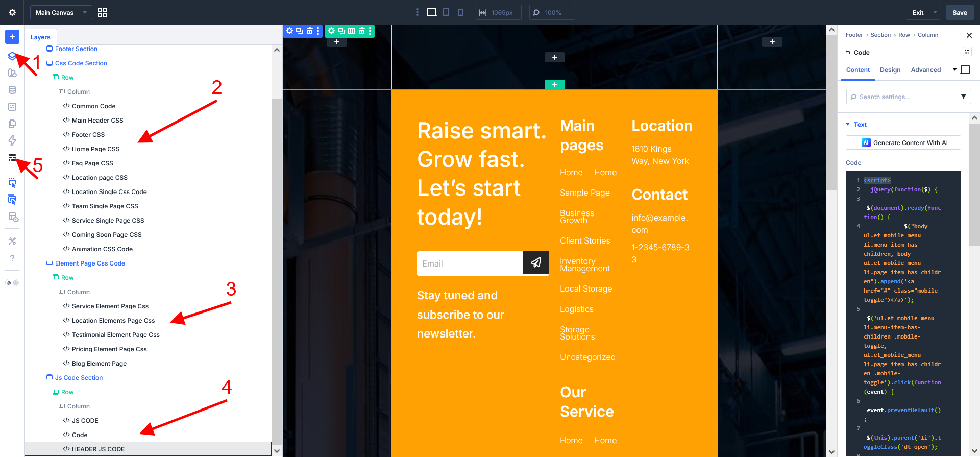Click the top bar three-dot options icon

pos(418,12)
